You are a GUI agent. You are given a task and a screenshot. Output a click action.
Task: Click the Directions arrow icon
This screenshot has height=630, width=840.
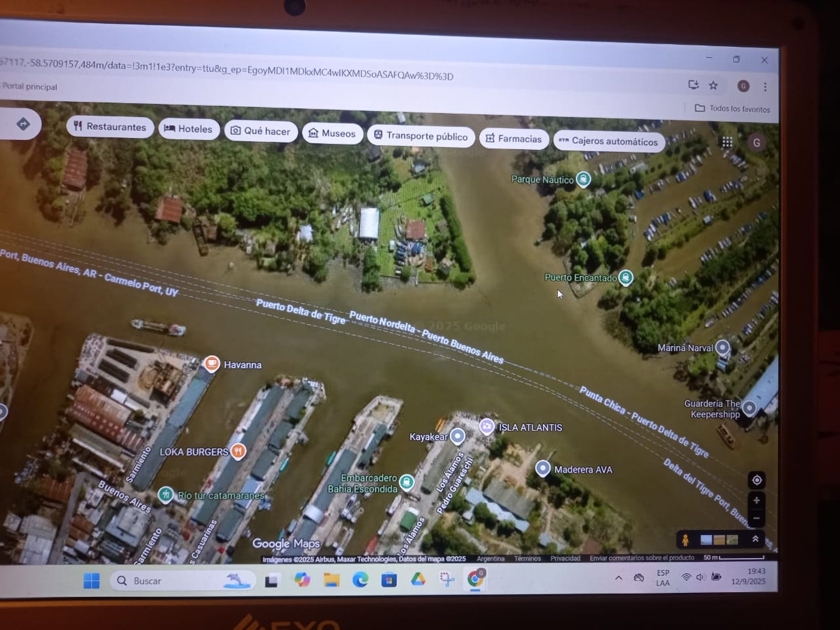(23, 124)
